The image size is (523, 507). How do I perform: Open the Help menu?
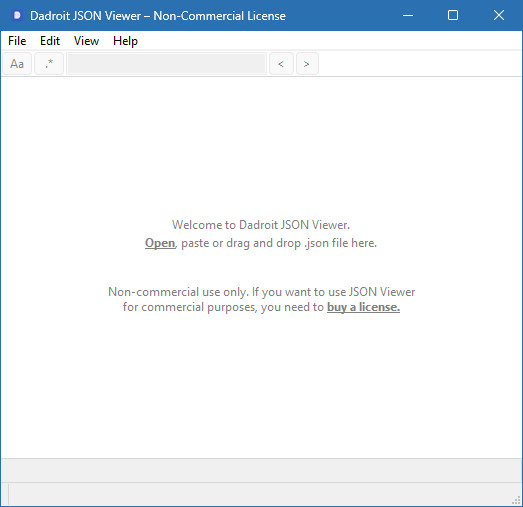point(125,41)
